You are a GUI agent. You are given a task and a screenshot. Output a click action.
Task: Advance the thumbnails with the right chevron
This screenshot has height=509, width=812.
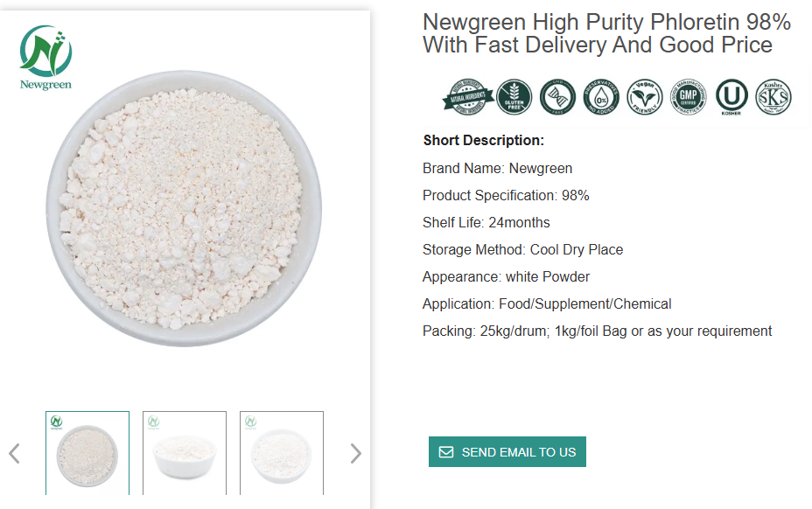click(355, 453)
